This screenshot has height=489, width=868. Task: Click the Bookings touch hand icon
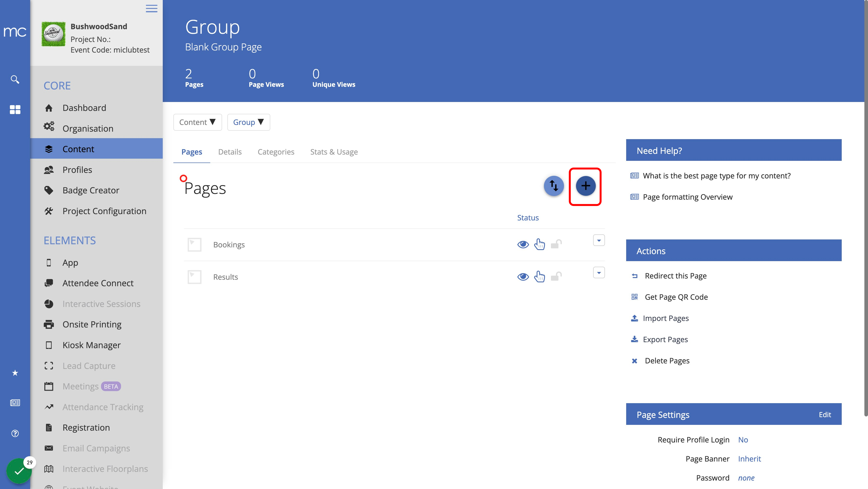point(539,244)
